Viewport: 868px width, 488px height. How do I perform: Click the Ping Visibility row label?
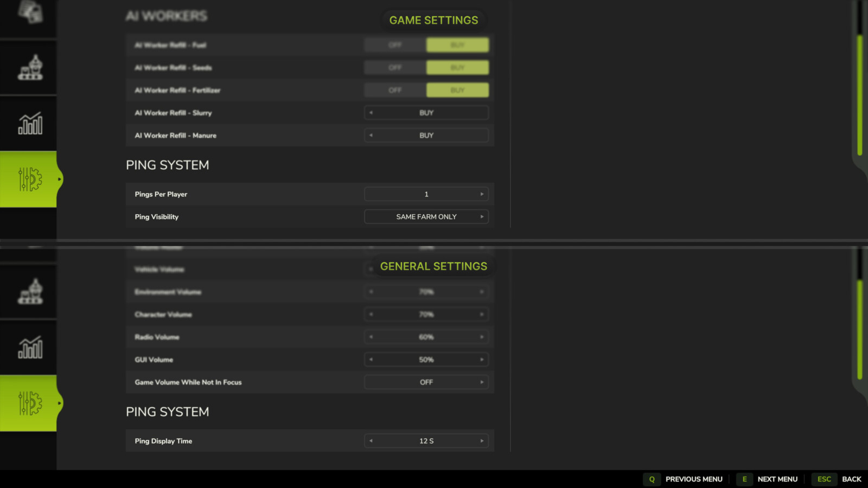pyautogui.click(x=157, y=217)
